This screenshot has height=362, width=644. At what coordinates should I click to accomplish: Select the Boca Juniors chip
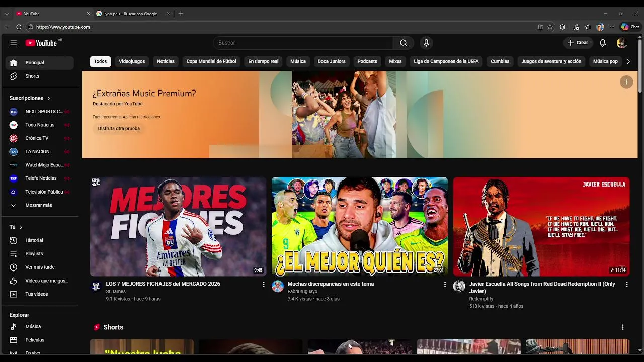332,61
